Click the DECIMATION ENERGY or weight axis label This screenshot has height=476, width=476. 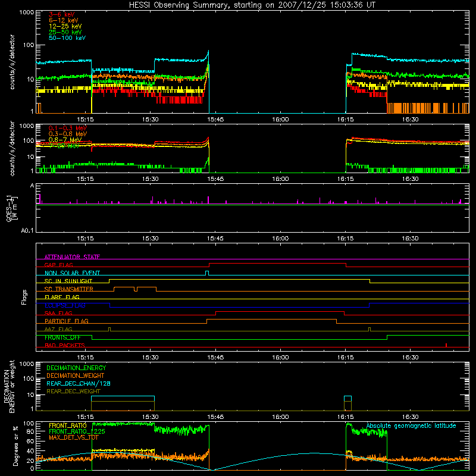click(9, 386)
